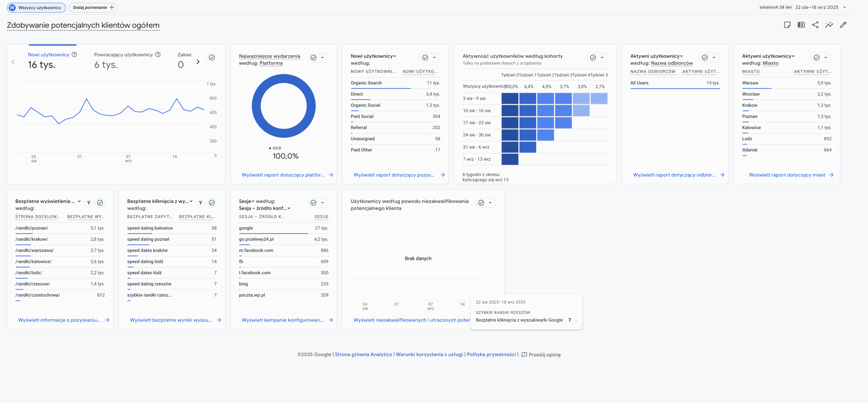Expand the dropdown on Nowi użytkownicy card
The image size is (868, 403).
(x=435, y=58)
